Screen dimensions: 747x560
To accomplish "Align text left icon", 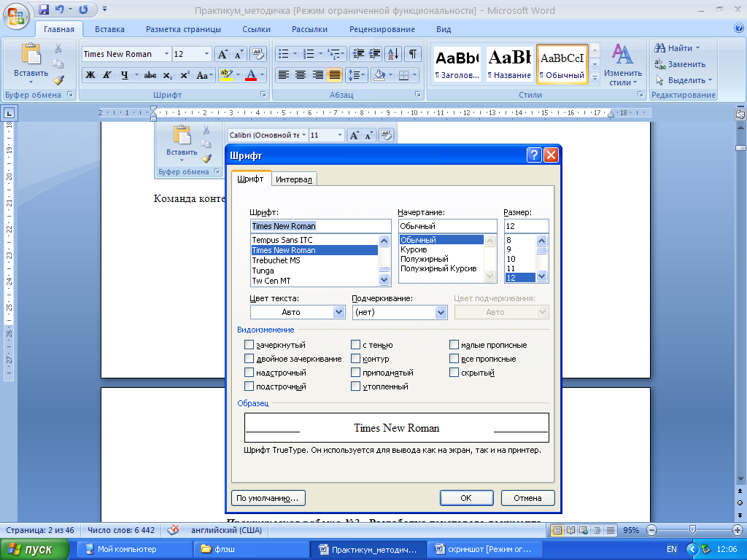I will click(x=284, y=75).
